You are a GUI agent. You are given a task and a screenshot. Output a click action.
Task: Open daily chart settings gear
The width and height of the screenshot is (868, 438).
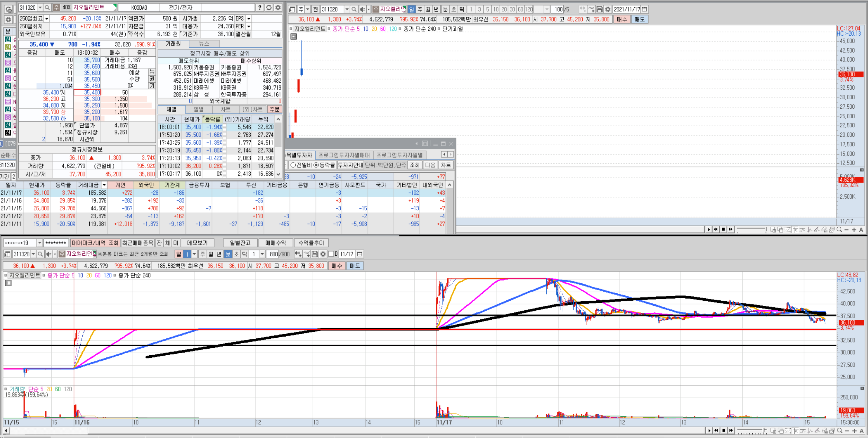[608, 9]
